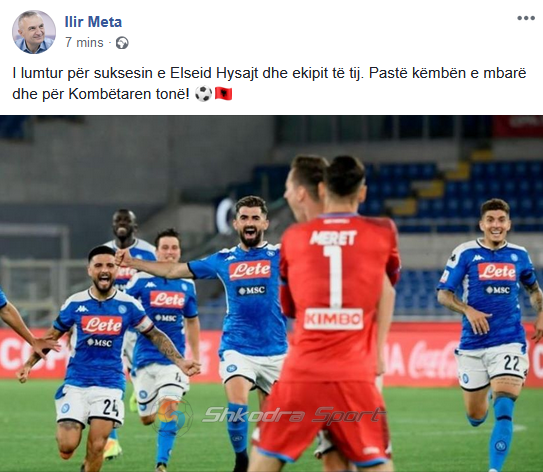Click the Lete logo on the central bearded player

[x=250, y=270]
